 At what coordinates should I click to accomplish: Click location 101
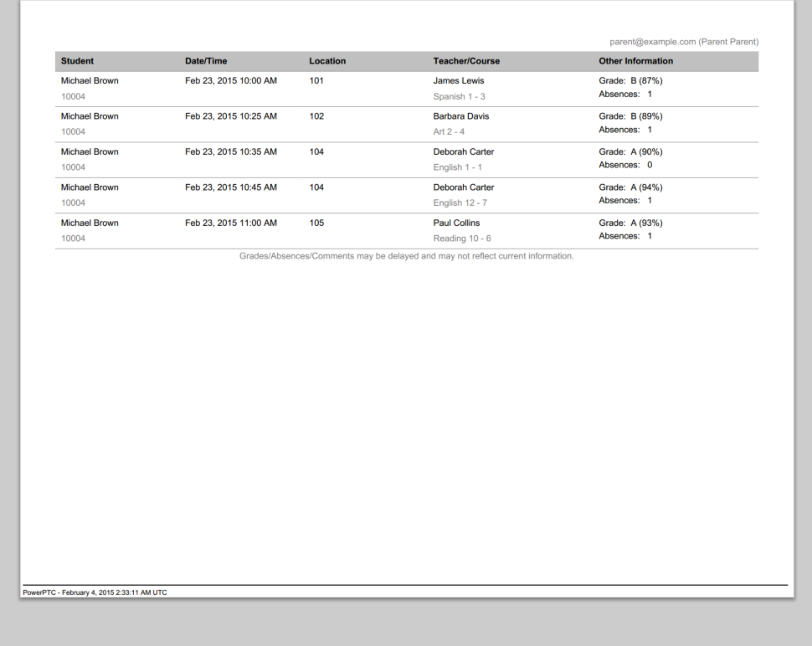pos(316,80)
